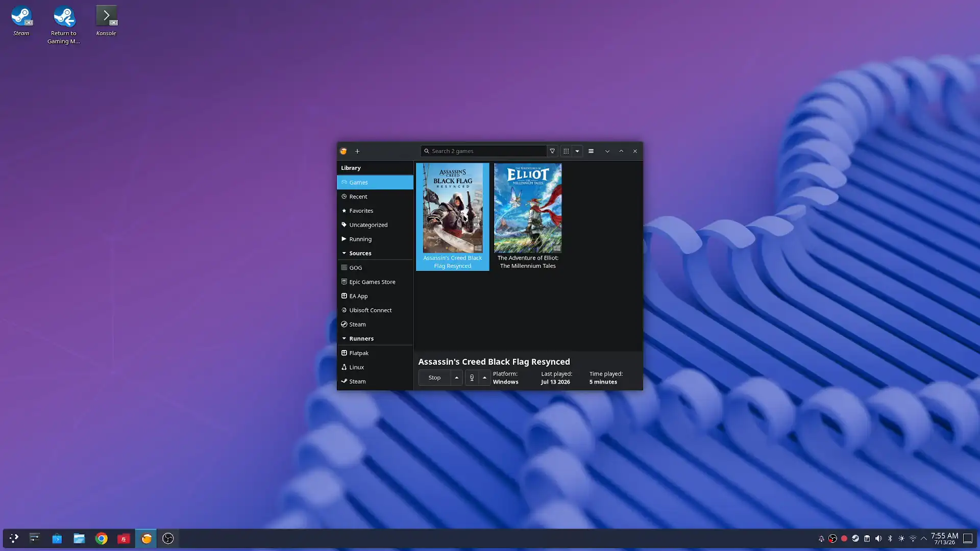Add a new game with the plus icon

coord(357,151)
